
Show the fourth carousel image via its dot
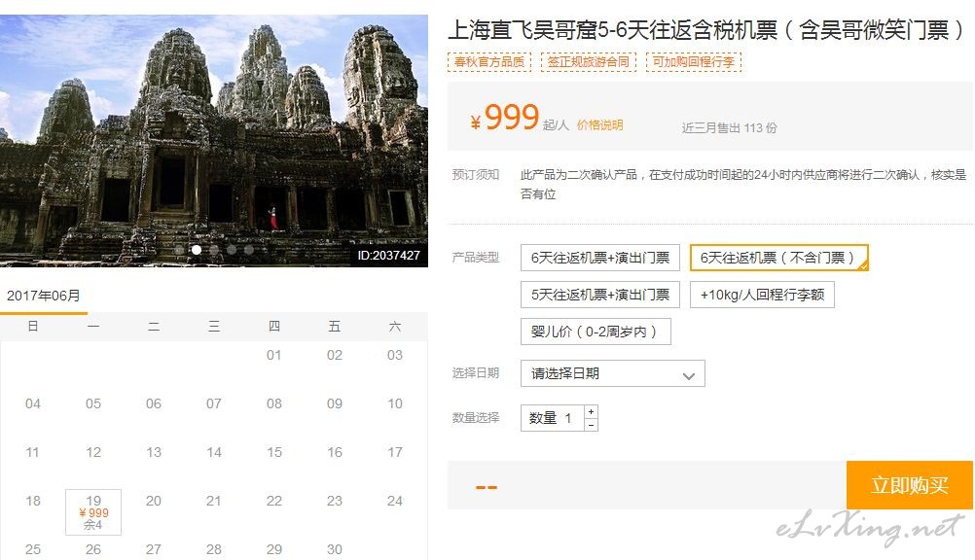point(232,250)
